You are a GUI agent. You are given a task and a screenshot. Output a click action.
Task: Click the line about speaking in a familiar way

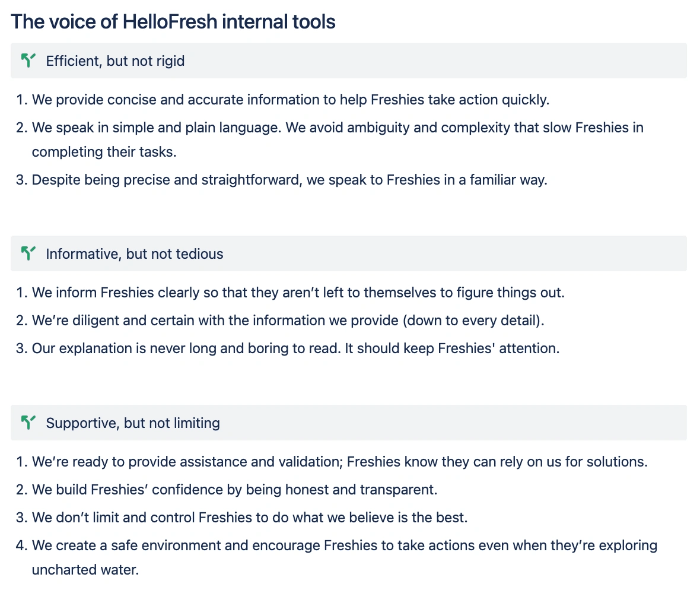(289, 180)
